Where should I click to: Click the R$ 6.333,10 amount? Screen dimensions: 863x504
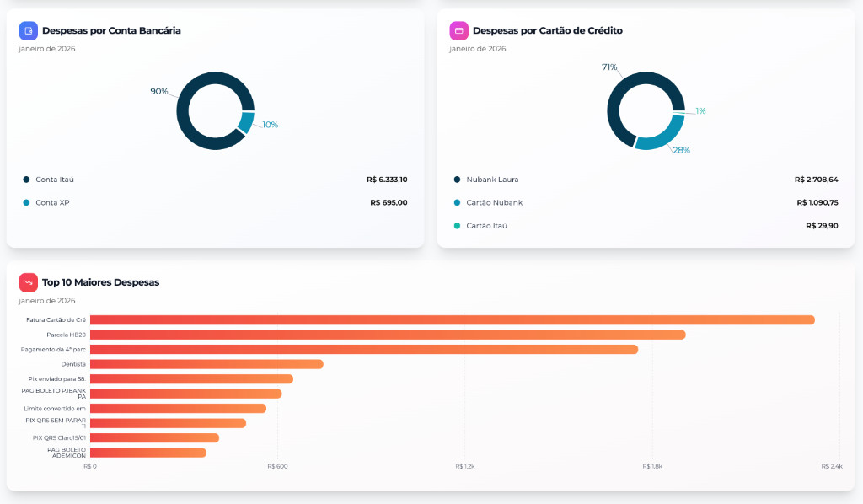[387, 180]
